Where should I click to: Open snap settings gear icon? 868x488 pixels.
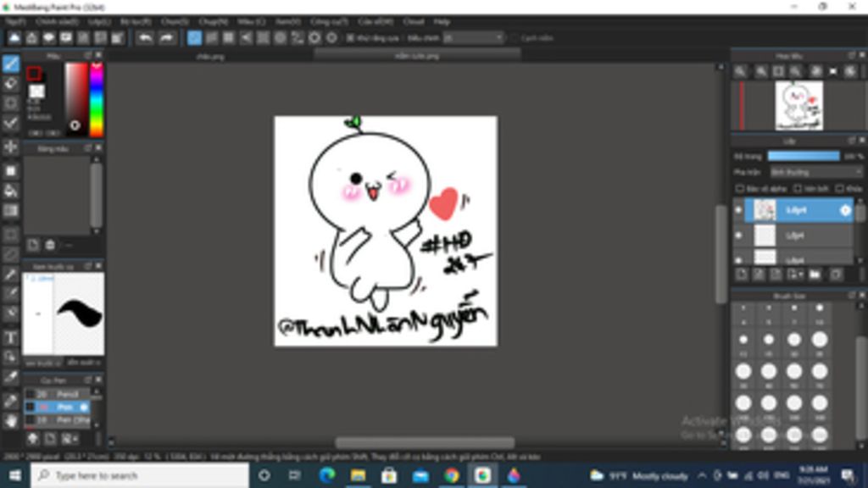coord(331,37)
